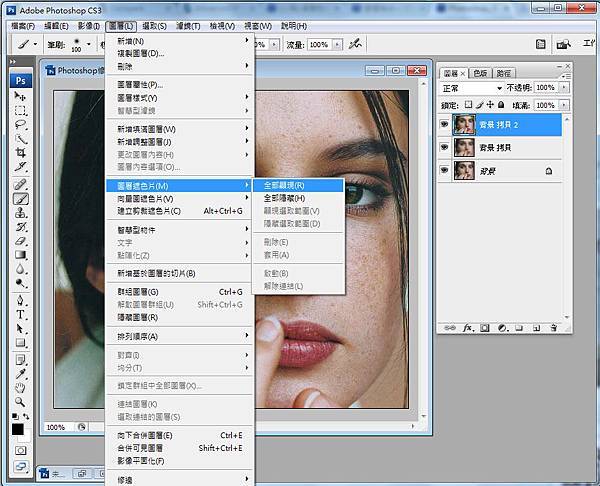Viewport: 600px width, 486px height.
Task: Select the Horizontal Type tool
Action: [20, 315]
